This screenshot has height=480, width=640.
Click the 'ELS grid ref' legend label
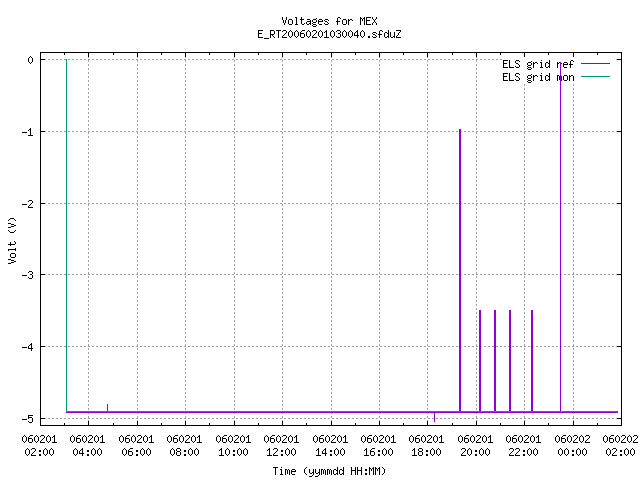tap(538, 64)
